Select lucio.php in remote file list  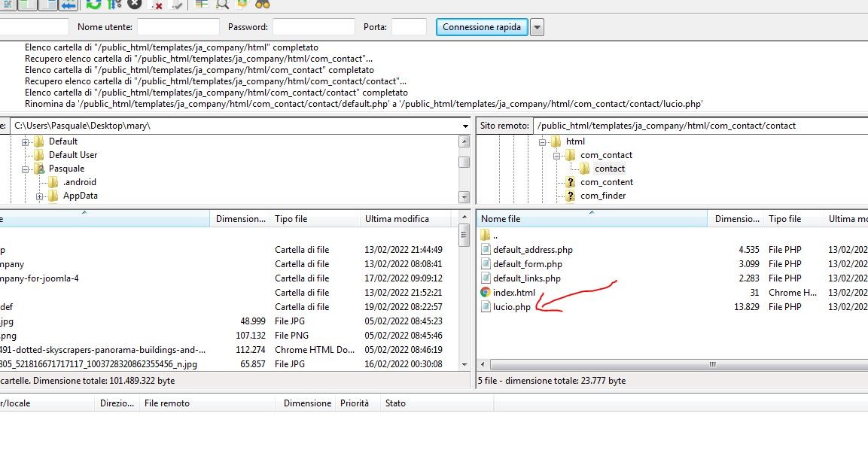(x=511, y=307)
